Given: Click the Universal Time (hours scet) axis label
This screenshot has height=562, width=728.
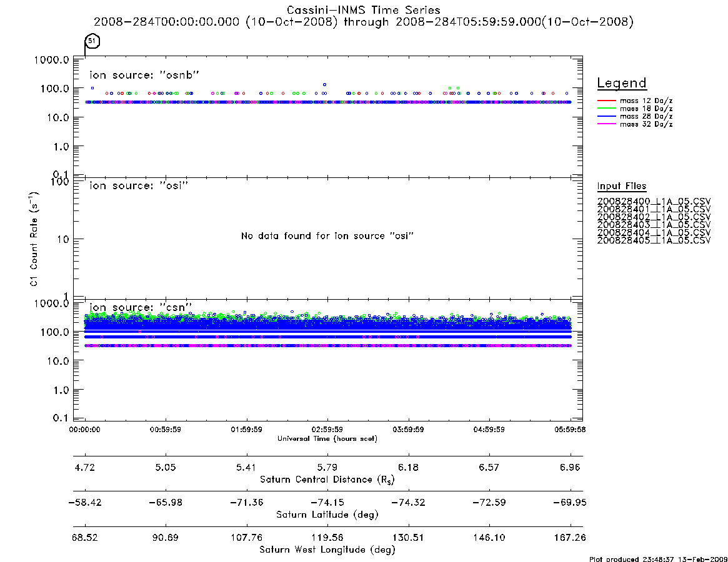Looking at the screenshot, I should pyautogui.click(x=327, y=438).
